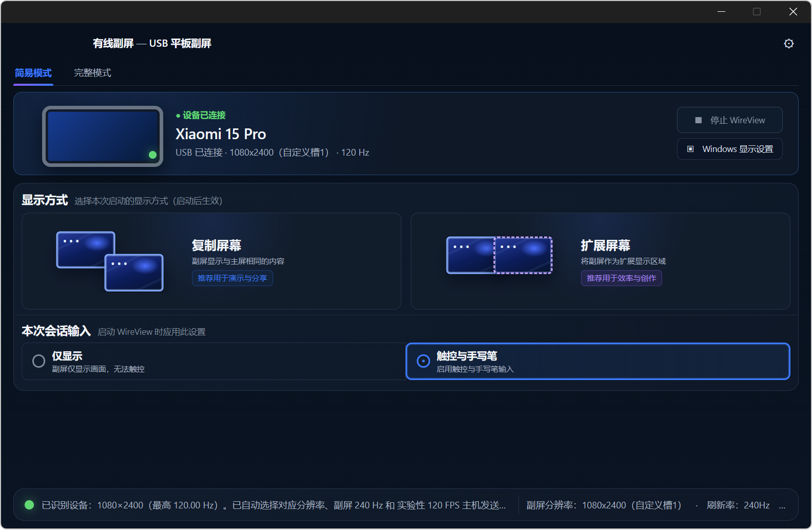Image resolution: width=812 pixels, height=530 pixels.
Task: Click the USB 已连接 1080x2400 info line
Action: (273, 153)
